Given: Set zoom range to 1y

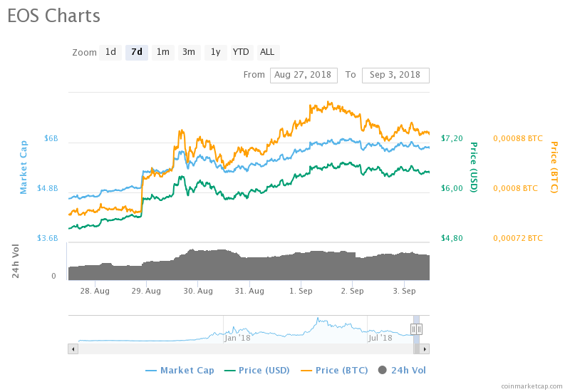Looking at the screenshot, I should 216,52.
